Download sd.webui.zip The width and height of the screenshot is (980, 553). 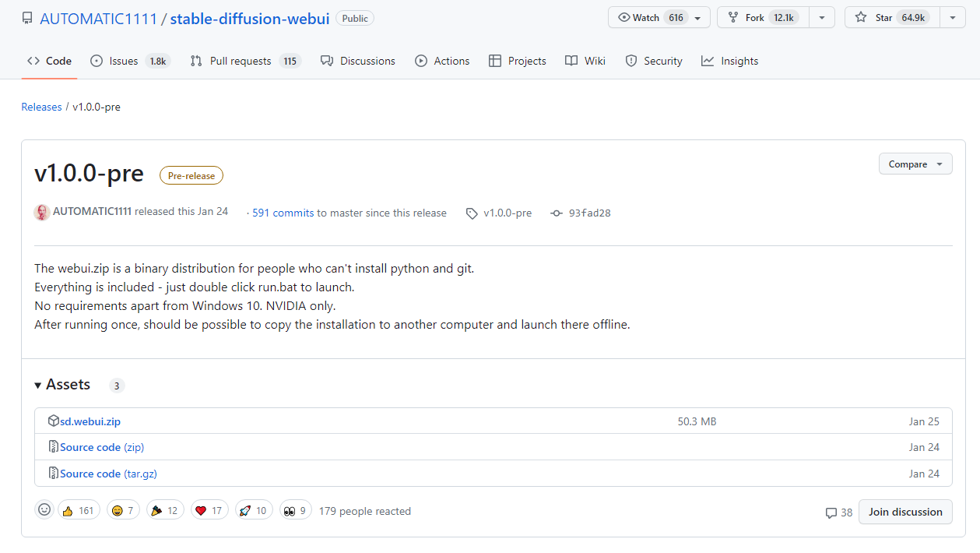click(90, 421)
